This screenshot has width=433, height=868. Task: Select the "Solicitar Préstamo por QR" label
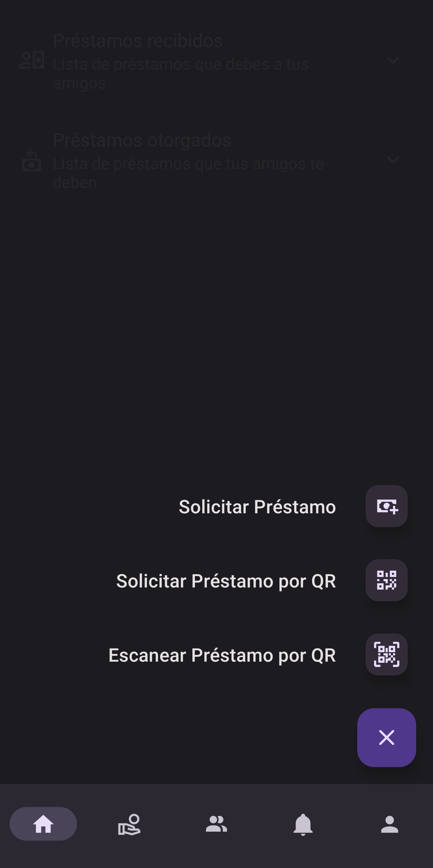(x=226, y=581)
